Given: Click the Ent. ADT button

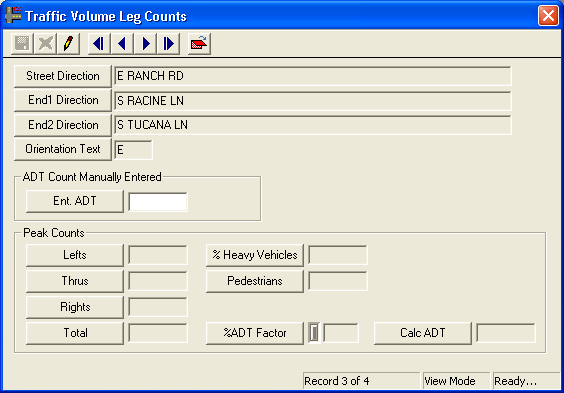Looking at the screenshot, I should (x=75, y=201).
